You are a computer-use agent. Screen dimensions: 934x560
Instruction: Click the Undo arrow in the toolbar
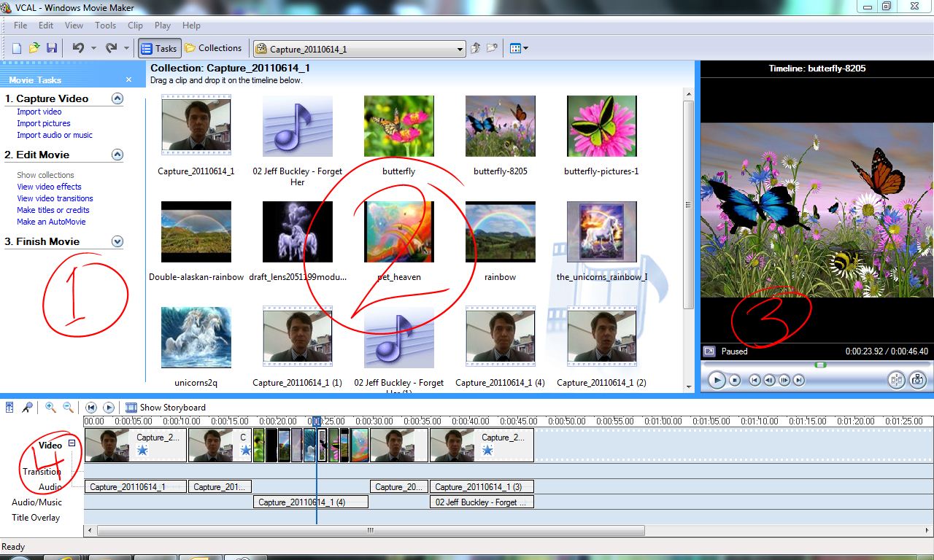(77, 48)
